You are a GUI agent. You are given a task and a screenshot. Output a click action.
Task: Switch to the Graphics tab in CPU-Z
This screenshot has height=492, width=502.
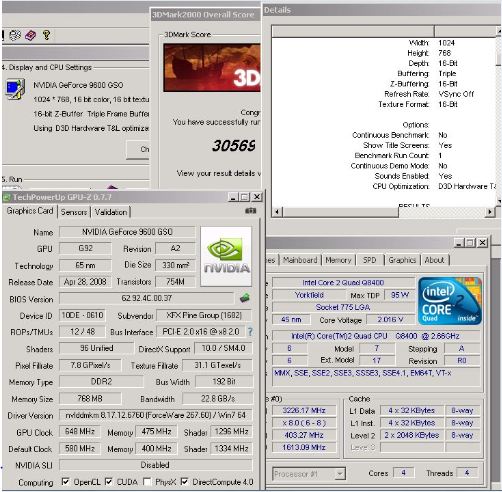tap(402, 260)
